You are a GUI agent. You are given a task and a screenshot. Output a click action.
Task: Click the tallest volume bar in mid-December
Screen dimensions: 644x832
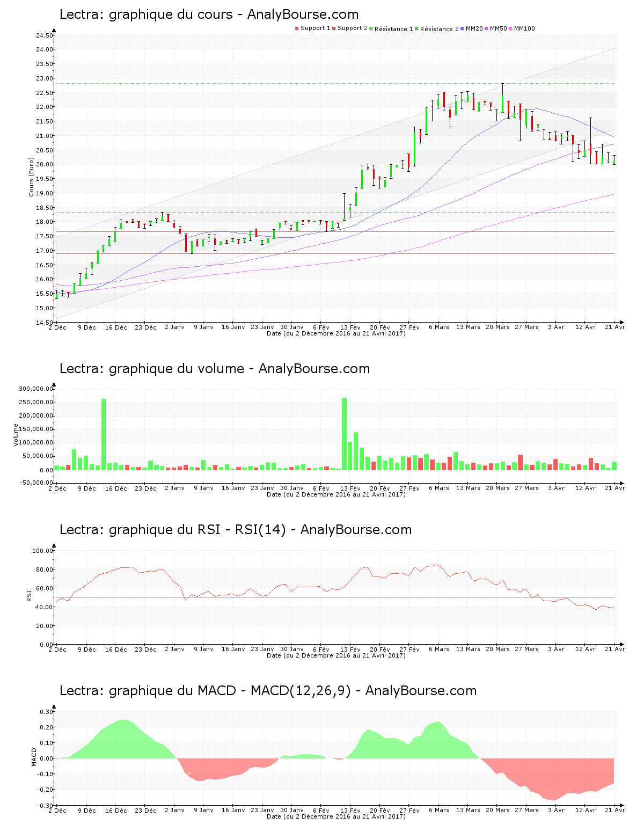[104, 434]
